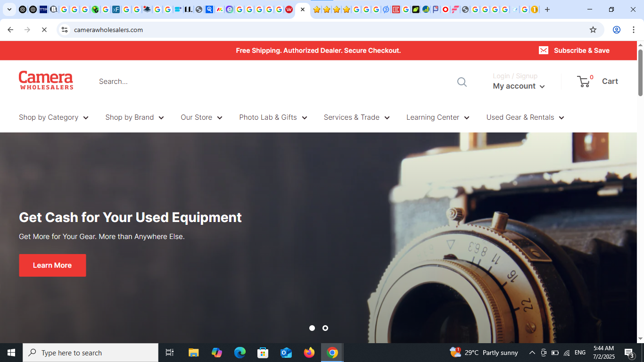Open the tab search dropdown arrow

[x=9, y=9]
